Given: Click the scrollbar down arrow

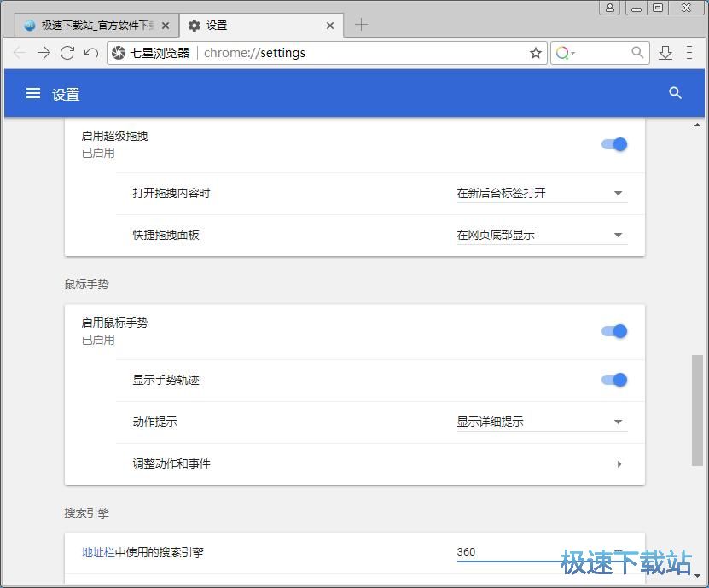Looking at the screenshot, I should point(697,576).
